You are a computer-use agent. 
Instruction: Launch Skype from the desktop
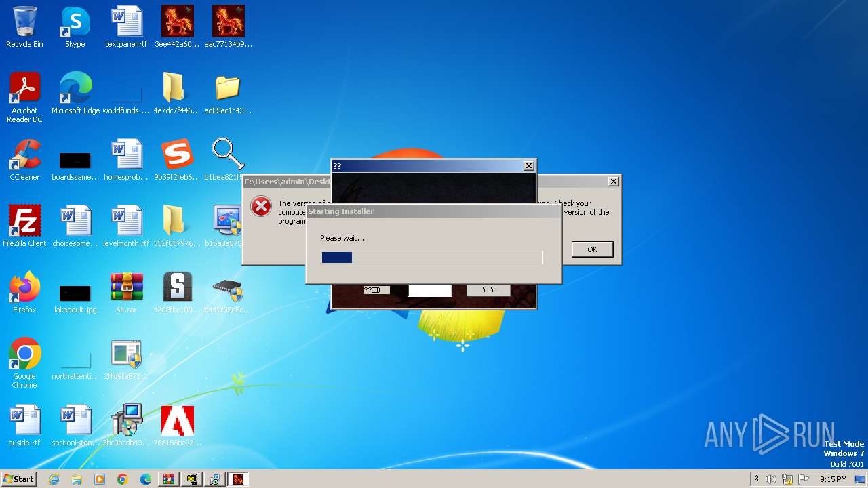75,27
